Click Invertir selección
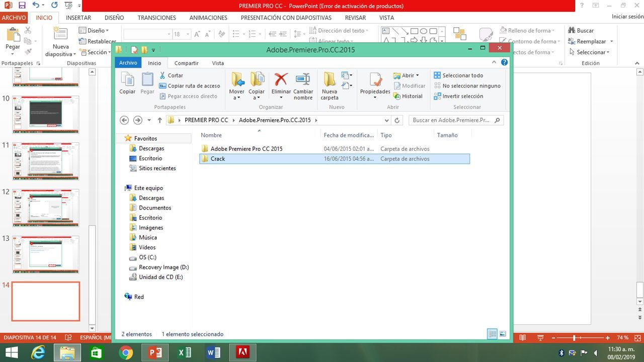Image resolution: width=644 pixels, height=362 pixels. pyautogui.click(x=458, y=96)
